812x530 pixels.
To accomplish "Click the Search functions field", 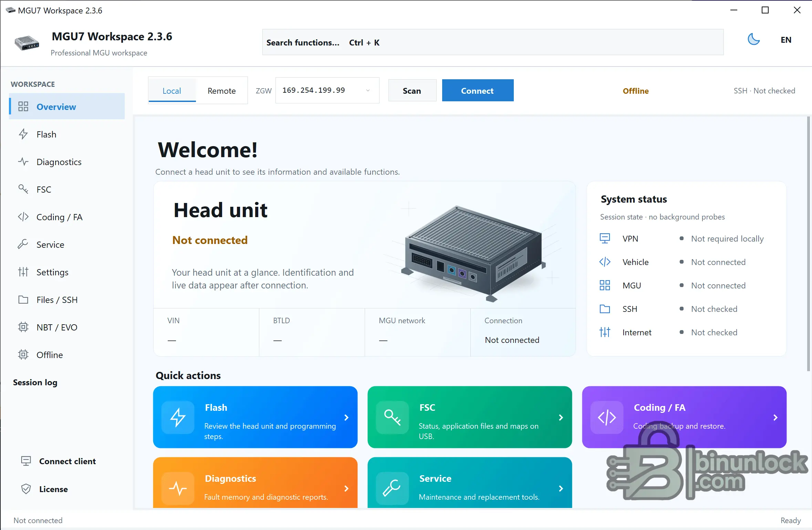I will click(x=493, y=42).
